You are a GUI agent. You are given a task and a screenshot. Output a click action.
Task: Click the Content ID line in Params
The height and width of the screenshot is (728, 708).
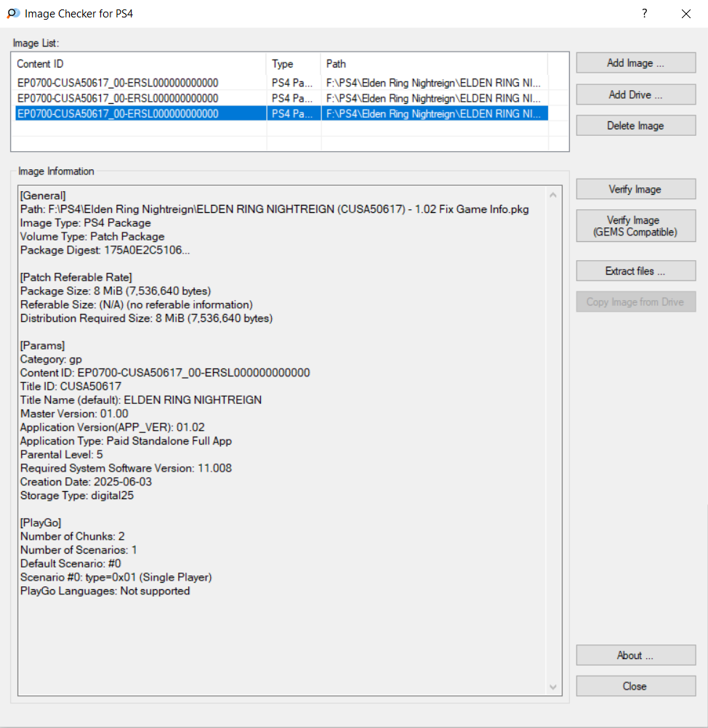click(x=165, y=373)
